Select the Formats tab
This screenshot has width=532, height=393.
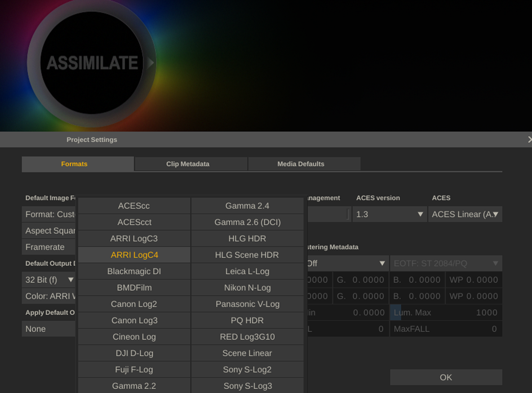78,164
